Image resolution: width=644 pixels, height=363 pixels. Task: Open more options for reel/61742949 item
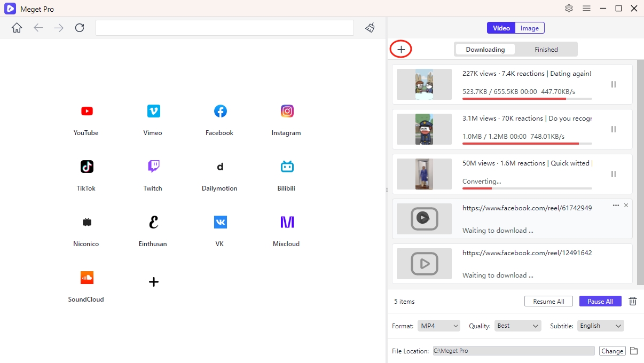click(x=616, y=206)
